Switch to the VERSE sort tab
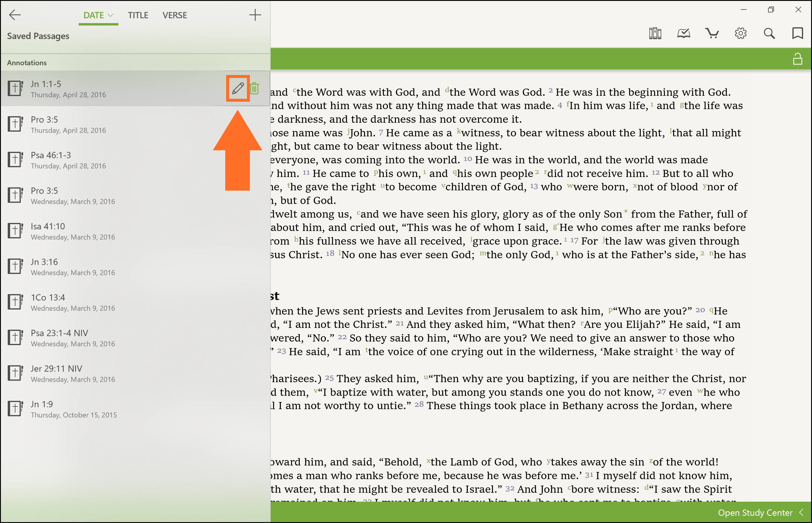The width and height of the screenshot is (812, 523). tap(175, 15)
